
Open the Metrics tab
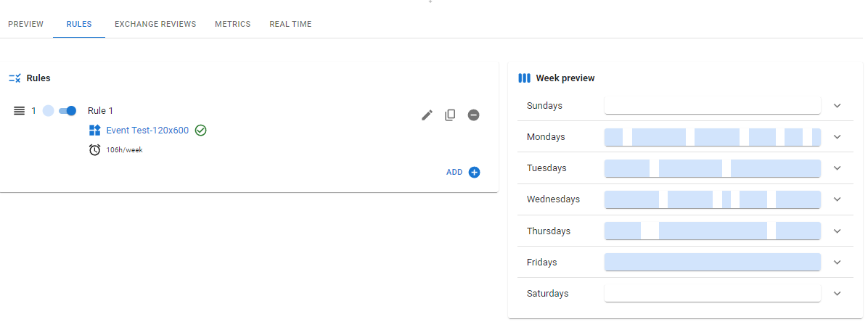233,24
